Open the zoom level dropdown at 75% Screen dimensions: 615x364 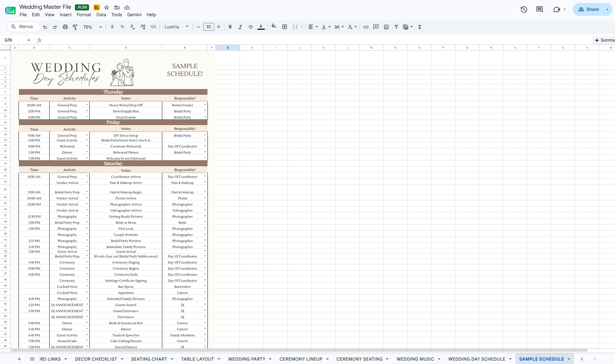click(92, 27)
